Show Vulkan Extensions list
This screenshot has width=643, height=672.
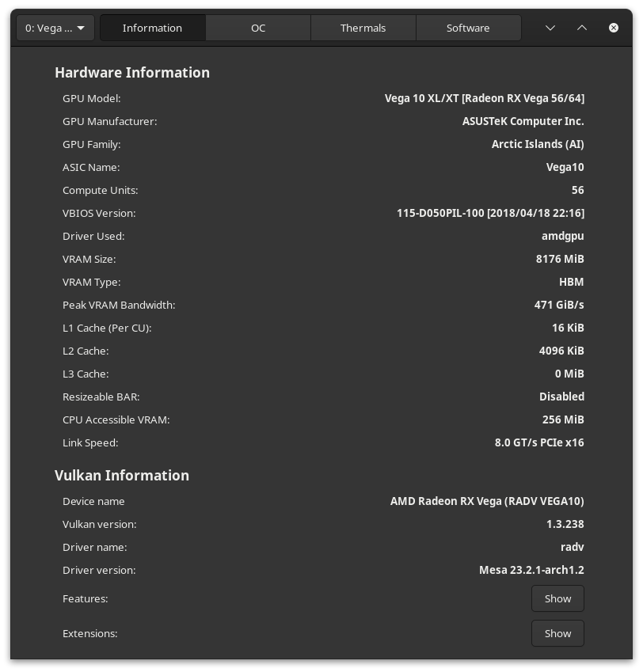(x=557, y=633)
